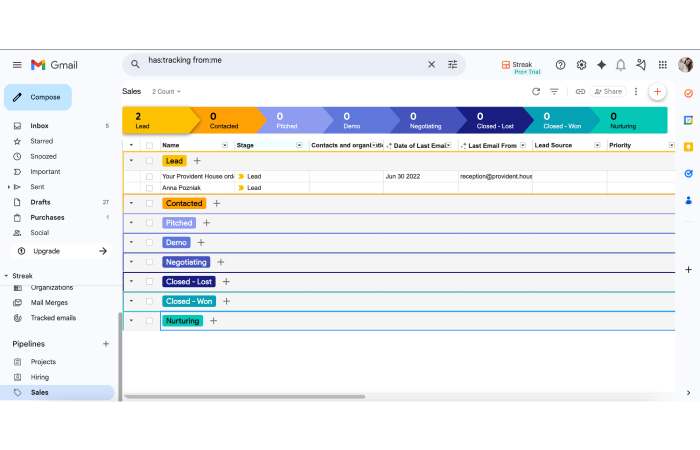700x450 pixels.
Task: Open the Google apps grid icon
Action: point(662,65)
